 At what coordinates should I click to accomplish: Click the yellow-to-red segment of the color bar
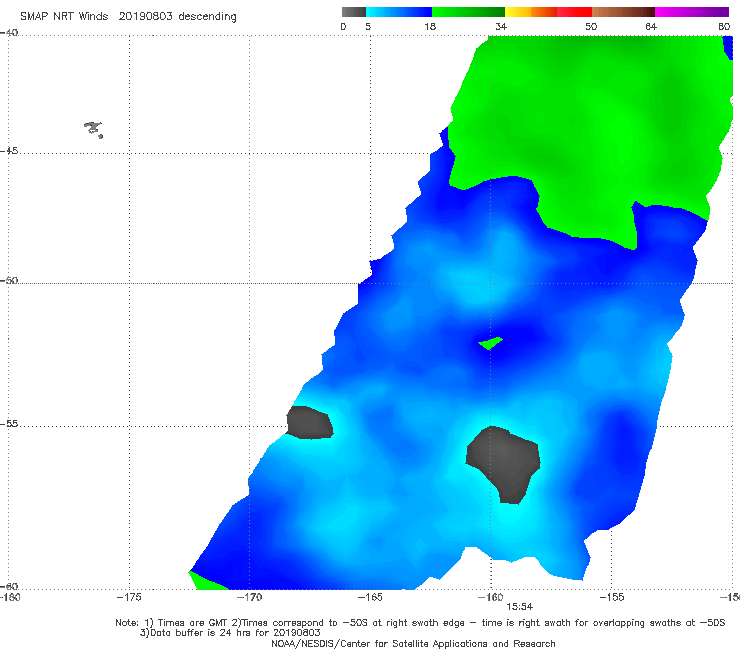point(548,12)
